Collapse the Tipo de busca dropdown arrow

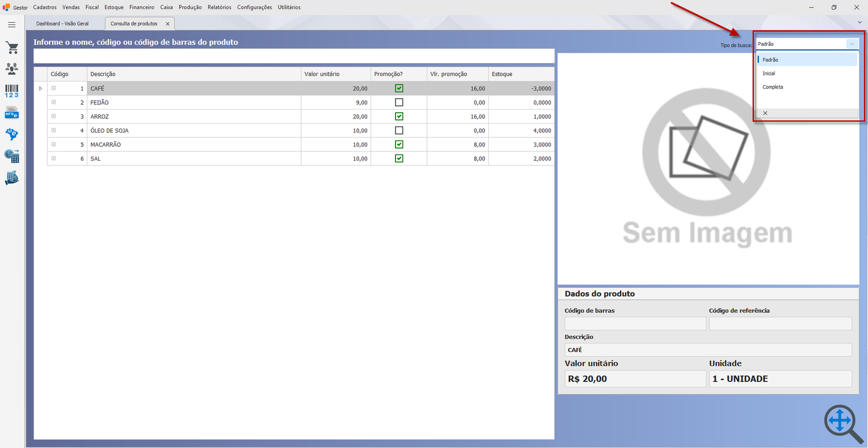(852, 44)
